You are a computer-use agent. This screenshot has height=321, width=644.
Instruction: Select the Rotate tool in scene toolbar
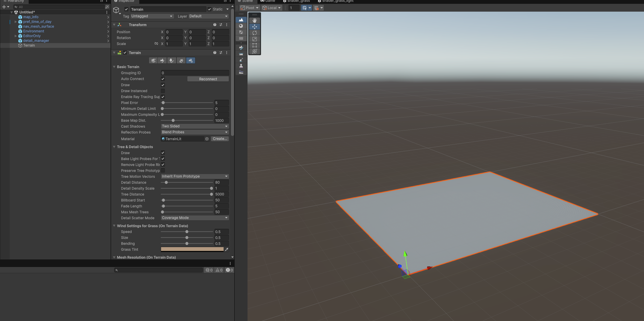pyautogui.click(x=255, y=33)
